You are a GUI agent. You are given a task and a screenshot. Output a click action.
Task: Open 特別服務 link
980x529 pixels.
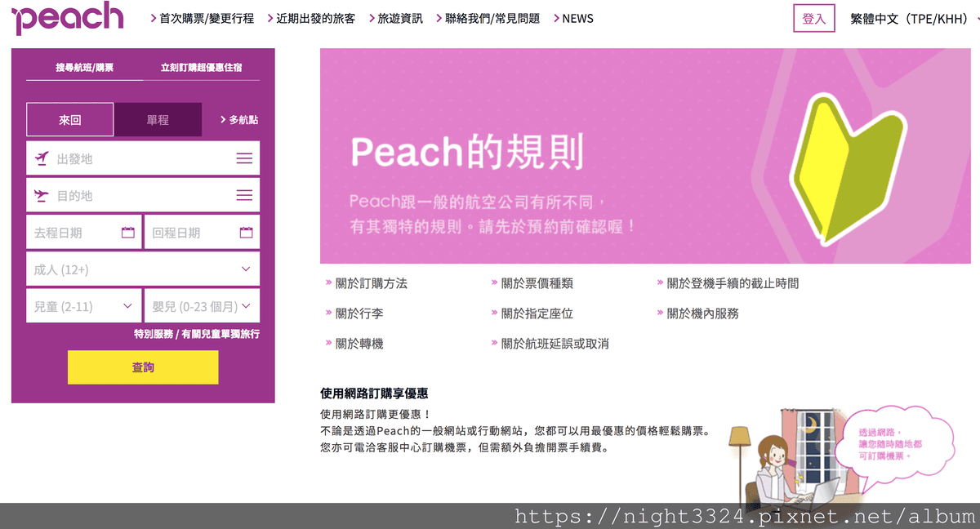point(153,334)
